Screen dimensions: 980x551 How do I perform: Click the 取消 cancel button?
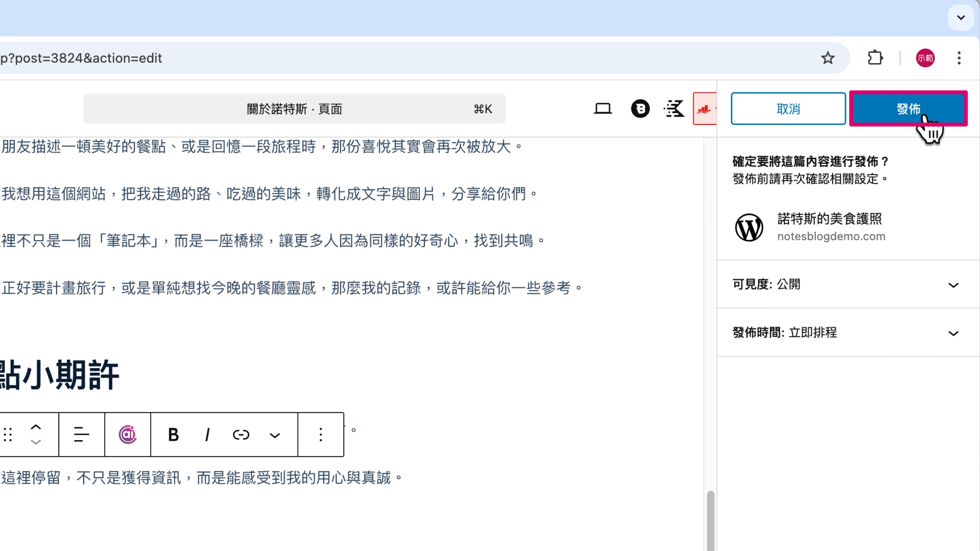coord(788,109)
